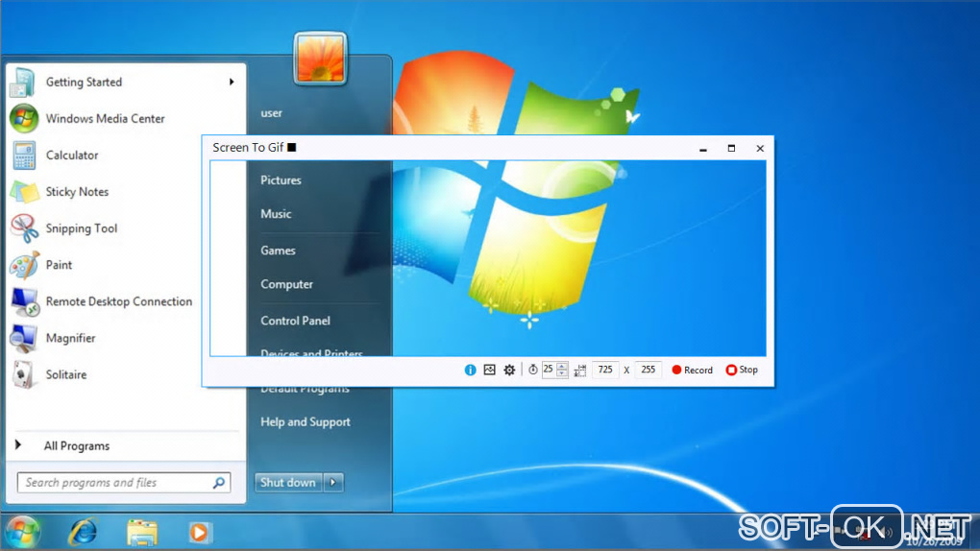The width and height of the screenshot is (980, 551).
Task: Click the height field showing 255
Action: tap(649, 370)
